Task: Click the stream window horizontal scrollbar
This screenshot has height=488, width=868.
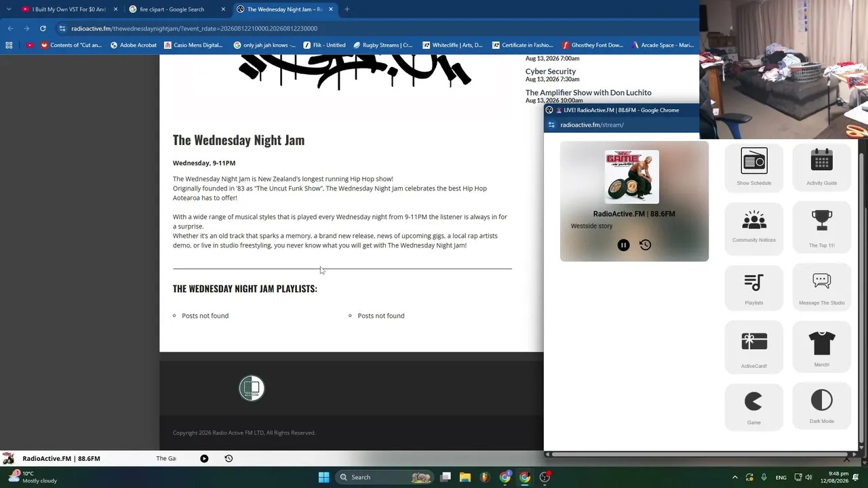Action: coord(701,453)
